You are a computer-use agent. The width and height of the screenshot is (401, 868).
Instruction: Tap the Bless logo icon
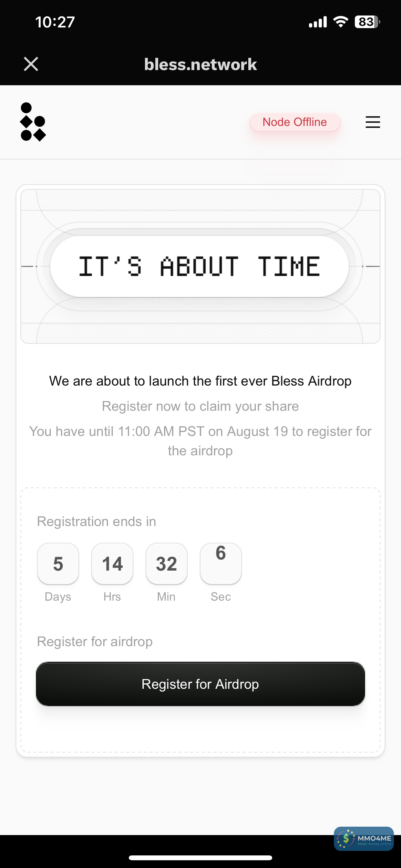click(x=33, y=122)
